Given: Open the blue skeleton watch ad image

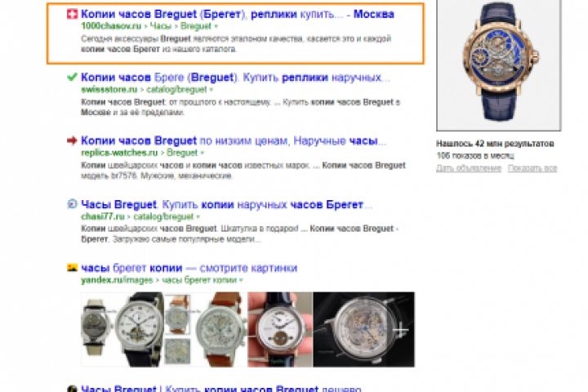Looking at the screenshot, I should (x=499, y=65).
